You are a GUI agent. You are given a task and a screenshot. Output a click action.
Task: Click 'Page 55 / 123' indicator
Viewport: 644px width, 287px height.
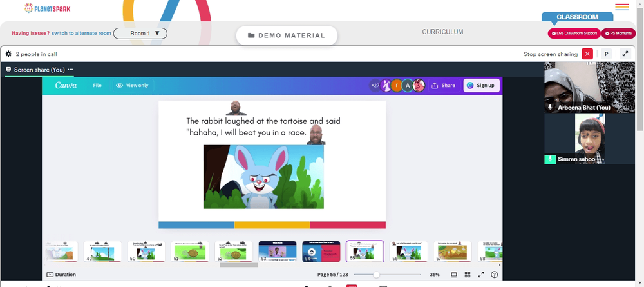coord(333,275)
